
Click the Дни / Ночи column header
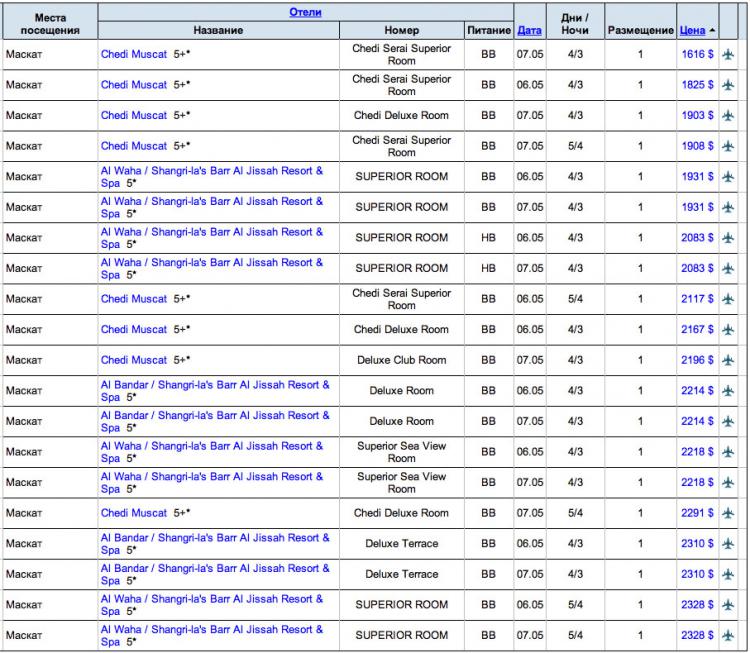(575, 24)
